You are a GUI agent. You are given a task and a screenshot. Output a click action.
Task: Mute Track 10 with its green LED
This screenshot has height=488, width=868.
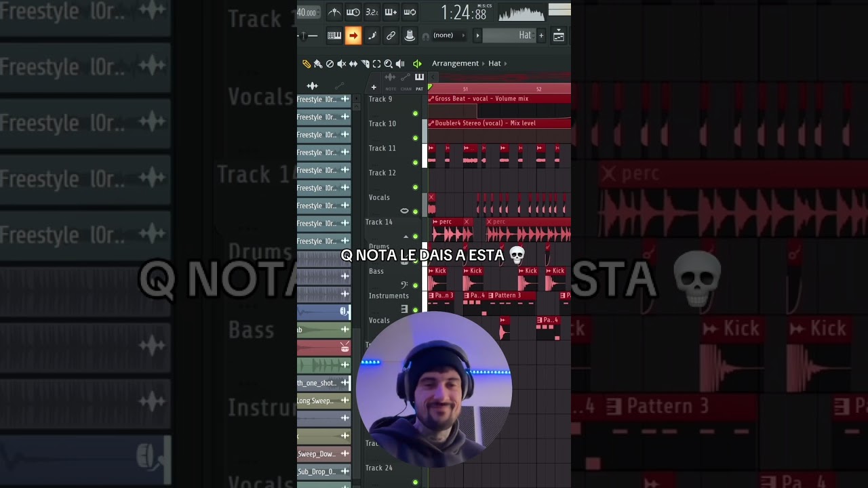(x=416, y=138)
